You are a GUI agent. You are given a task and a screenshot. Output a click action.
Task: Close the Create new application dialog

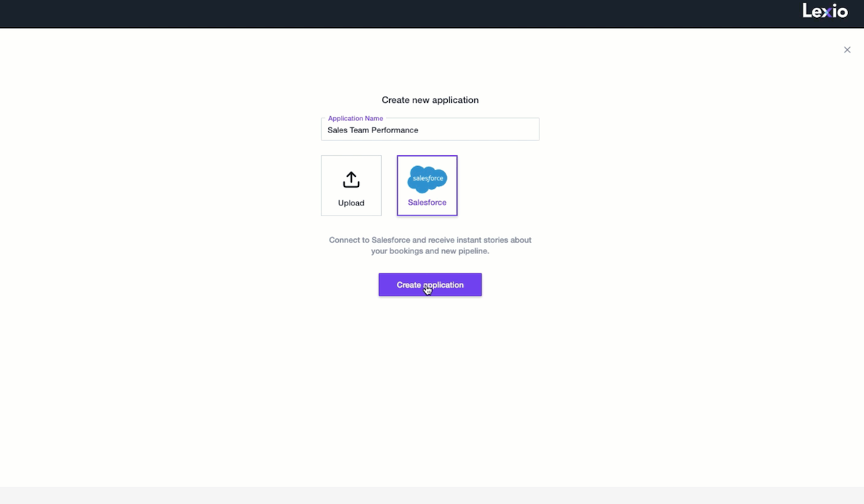pos(847,50)
